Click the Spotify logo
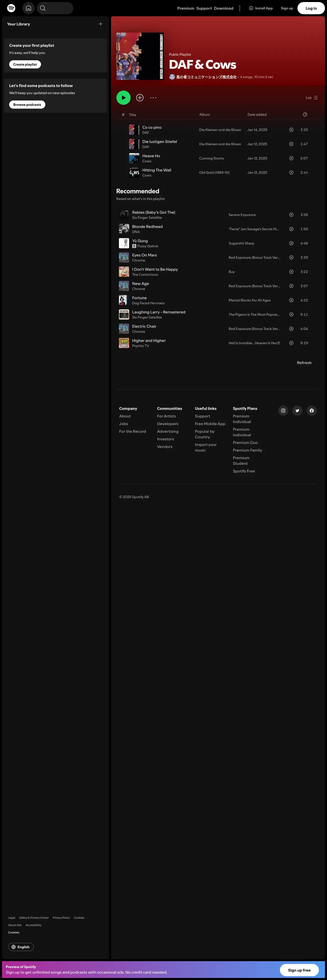 [11, 8]
